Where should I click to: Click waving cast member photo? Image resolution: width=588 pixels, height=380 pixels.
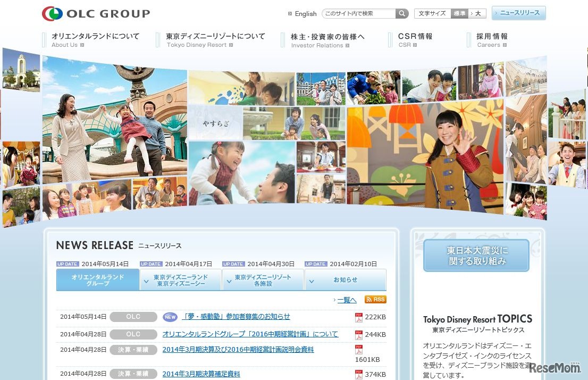425,158
